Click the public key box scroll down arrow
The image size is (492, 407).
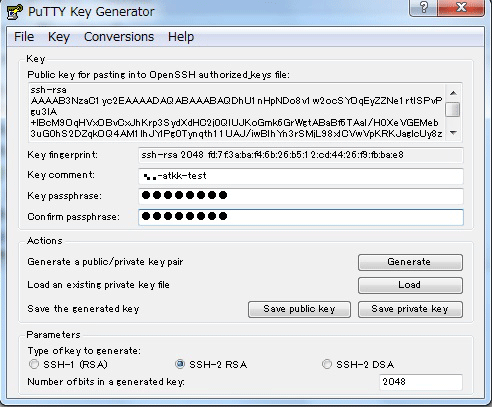(453, 133)
